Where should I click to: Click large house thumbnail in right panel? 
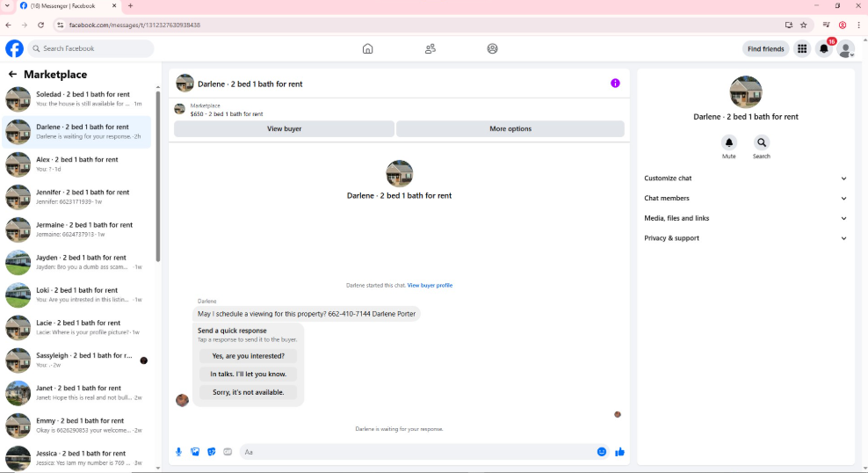click(x=745, y=92)
